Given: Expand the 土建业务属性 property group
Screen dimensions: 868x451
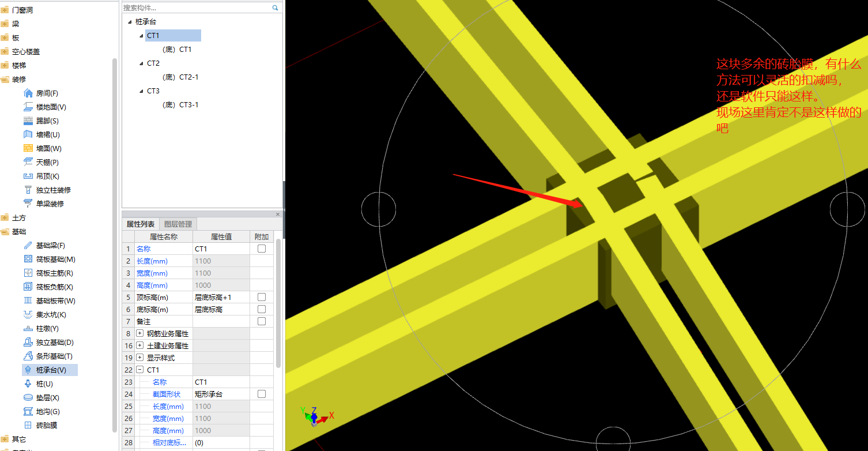Looking at the screenshot, I should tap(140, 345).
